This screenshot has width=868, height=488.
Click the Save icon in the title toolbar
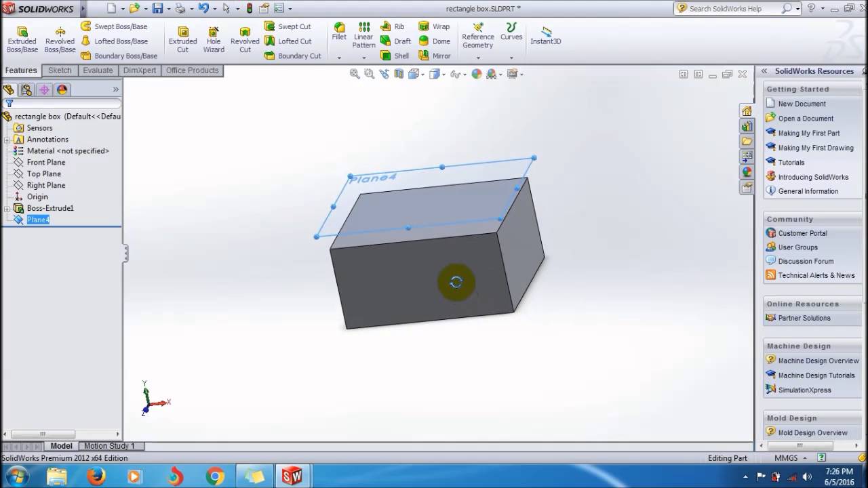[157, 9]
